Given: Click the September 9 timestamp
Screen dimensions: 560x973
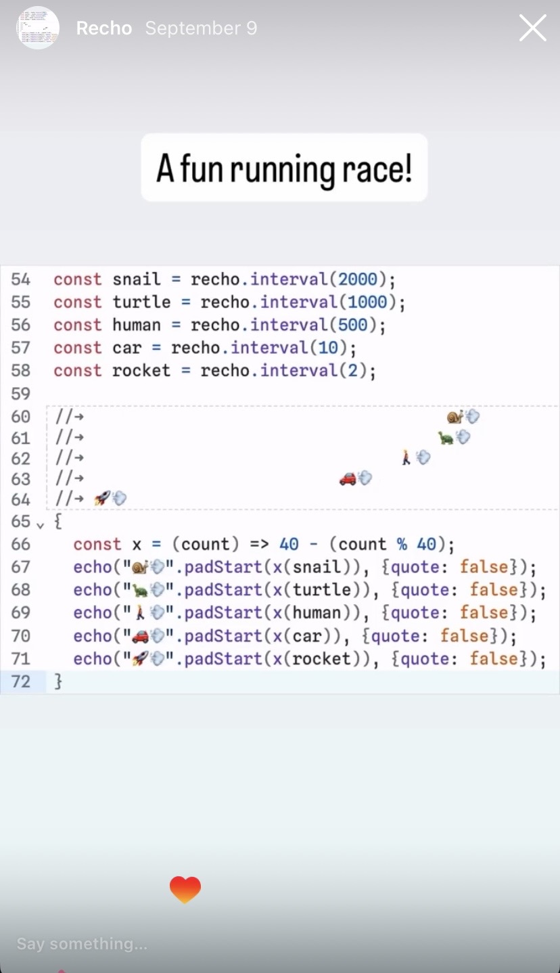Looking at the screenshot, I should click(201, 28).
